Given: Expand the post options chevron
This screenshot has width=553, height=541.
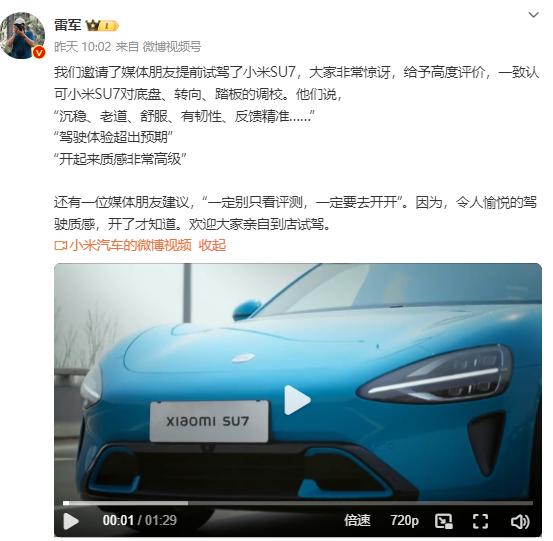Looking at the screenshot, I should pyautogui.click(x=533, y=15).
